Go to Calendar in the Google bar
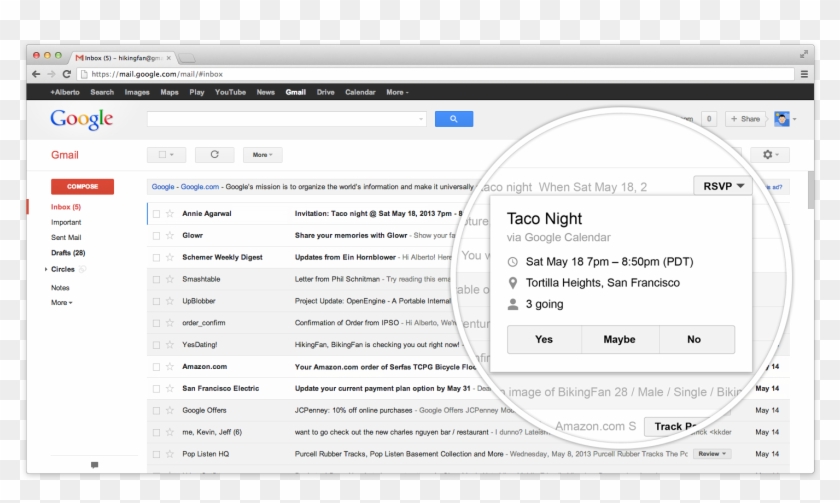The height and width of the screenshot is (503, 840). coord(360,92)
